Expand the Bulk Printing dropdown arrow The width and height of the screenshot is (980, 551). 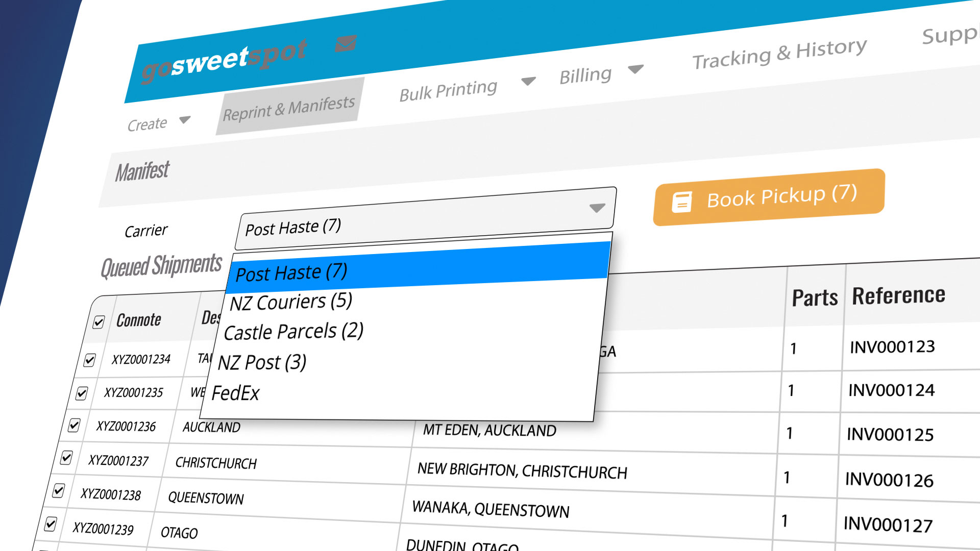[528, 81]
